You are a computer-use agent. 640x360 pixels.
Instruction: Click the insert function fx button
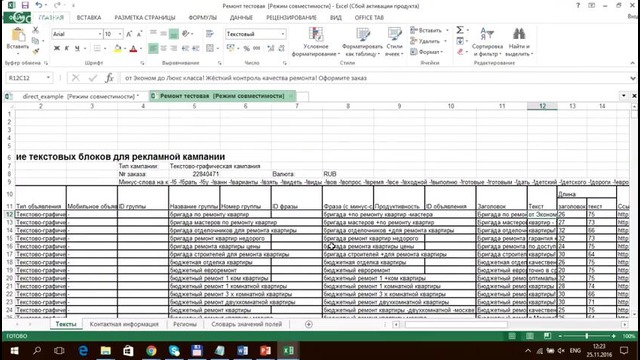pos(109,78)
